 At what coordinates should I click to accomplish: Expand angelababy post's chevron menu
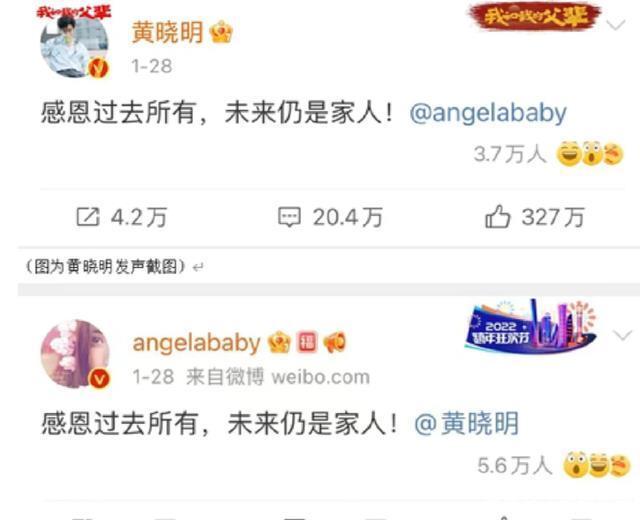(623, 336)
